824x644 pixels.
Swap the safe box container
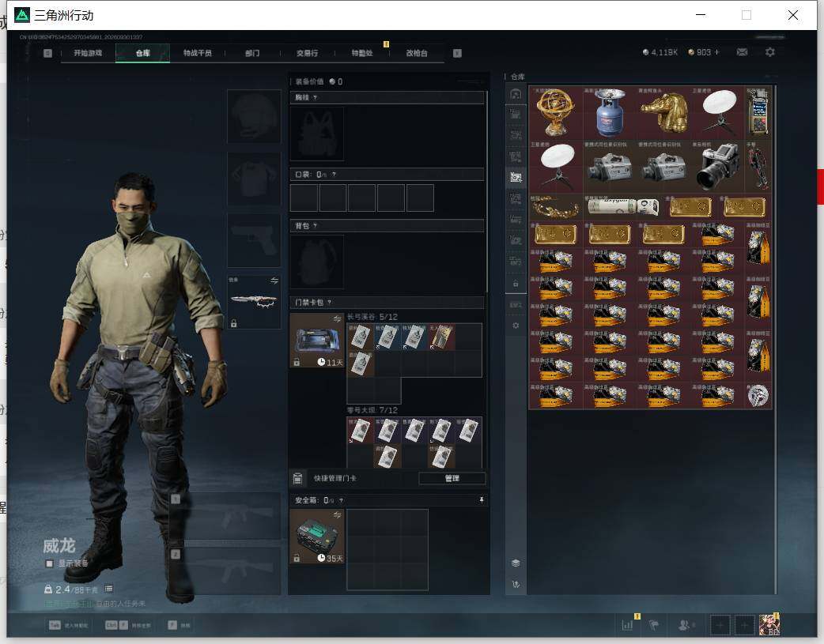(x=338, y=514)
